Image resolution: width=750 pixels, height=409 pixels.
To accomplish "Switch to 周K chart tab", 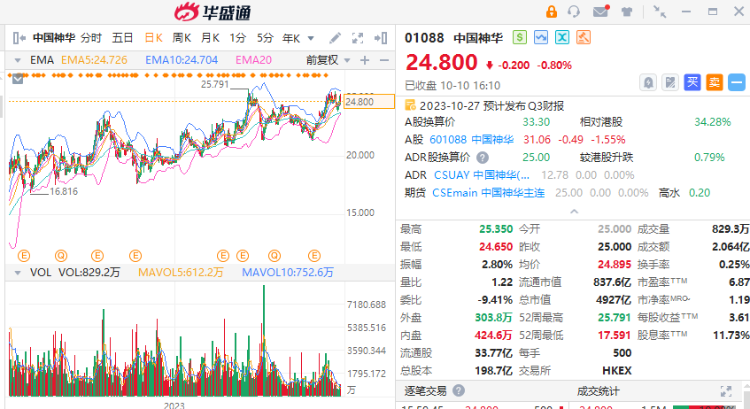I will coord(182,38).
